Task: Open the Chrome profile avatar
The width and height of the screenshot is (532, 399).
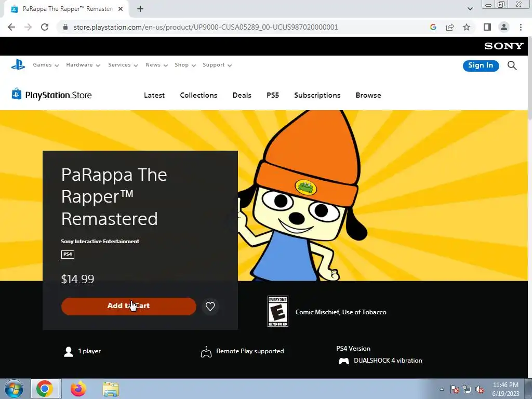Action: tap(504, 27)
